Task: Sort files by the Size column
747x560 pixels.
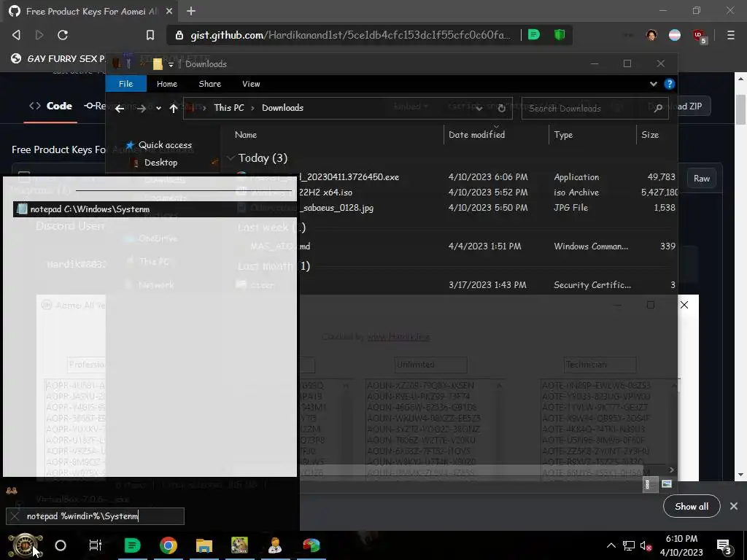Action: point(650,135)
